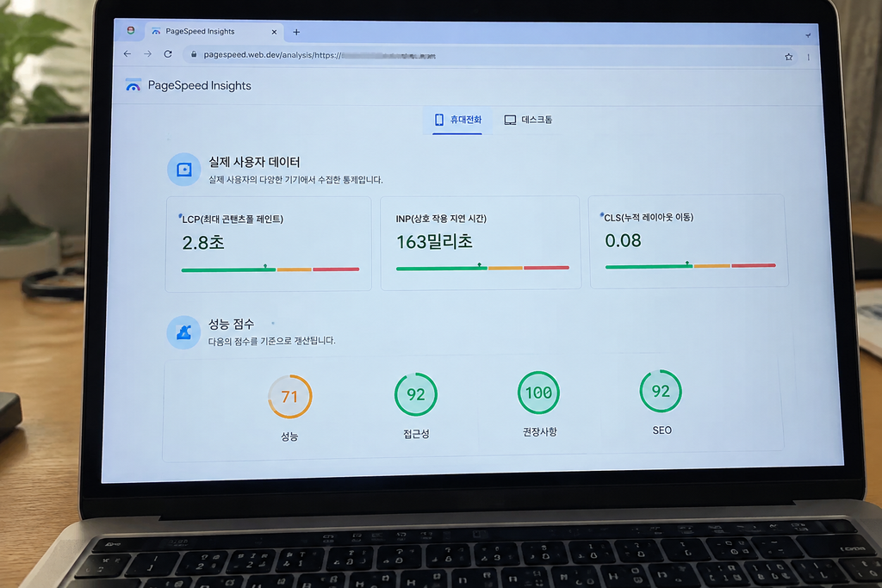Click the LCP distribution bar
The width and height of the screenshot is (882, 588).
pyautogui.click(x=270, y=269)
